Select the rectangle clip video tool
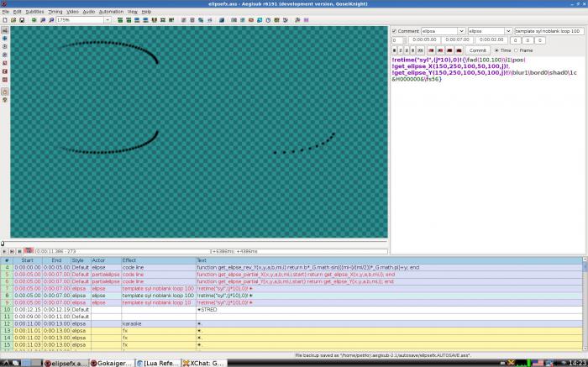The height and width of the screenshot is (367, 588). [x=5, y=71]
